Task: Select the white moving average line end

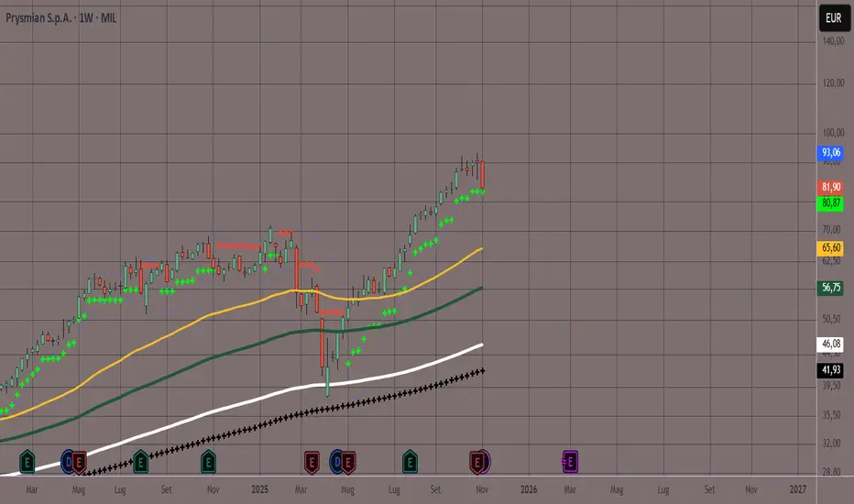Action: (480, 345)
